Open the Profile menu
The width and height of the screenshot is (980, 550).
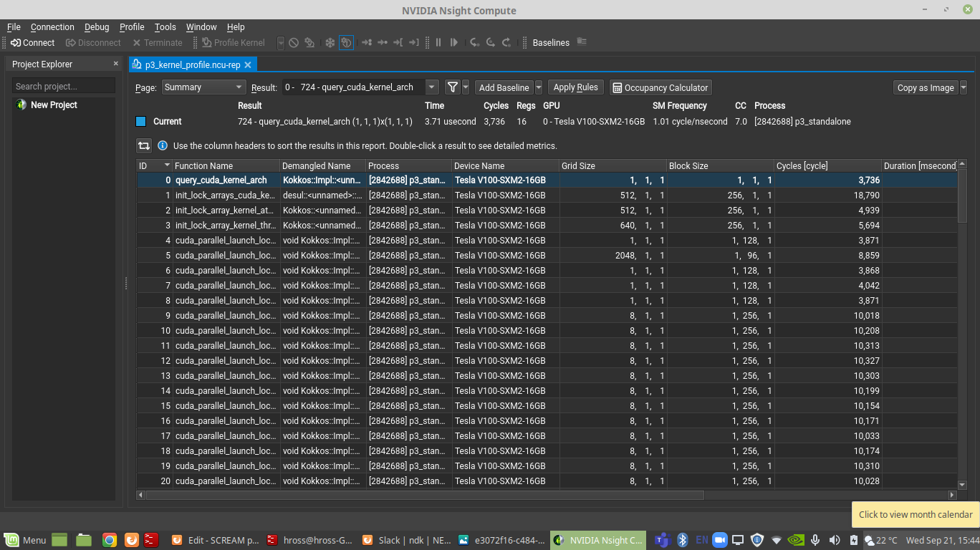tap(131, 26)
